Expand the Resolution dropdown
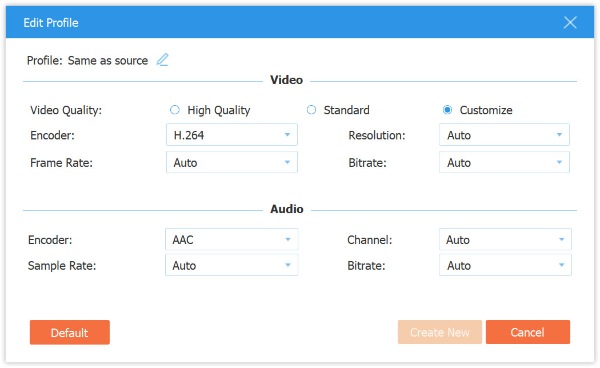The image size is (600, 368). (x=504, y=135)
